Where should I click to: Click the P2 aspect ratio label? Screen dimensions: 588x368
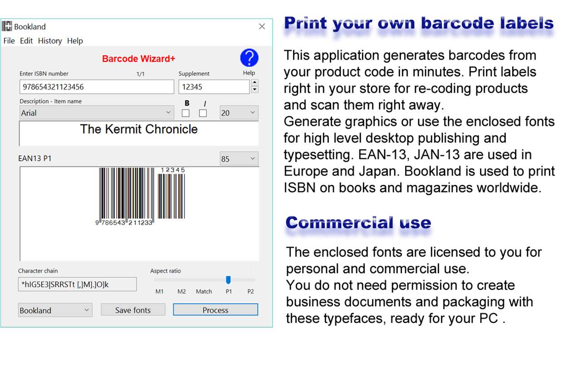click(x=250, y=292)
